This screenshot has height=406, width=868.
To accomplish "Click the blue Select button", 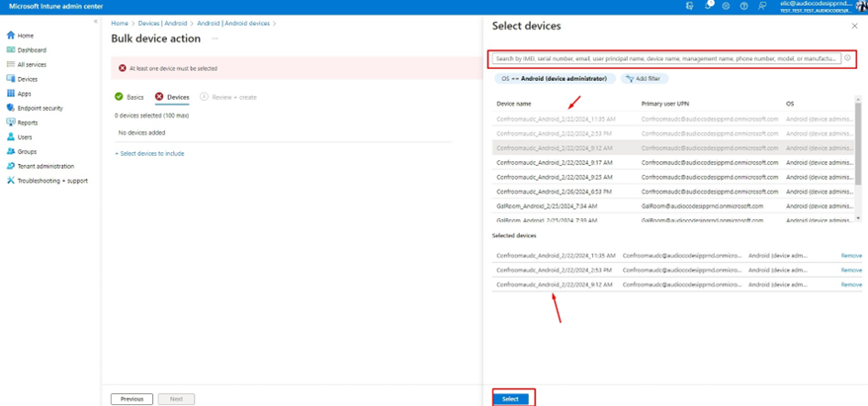I will coord(510,398).
